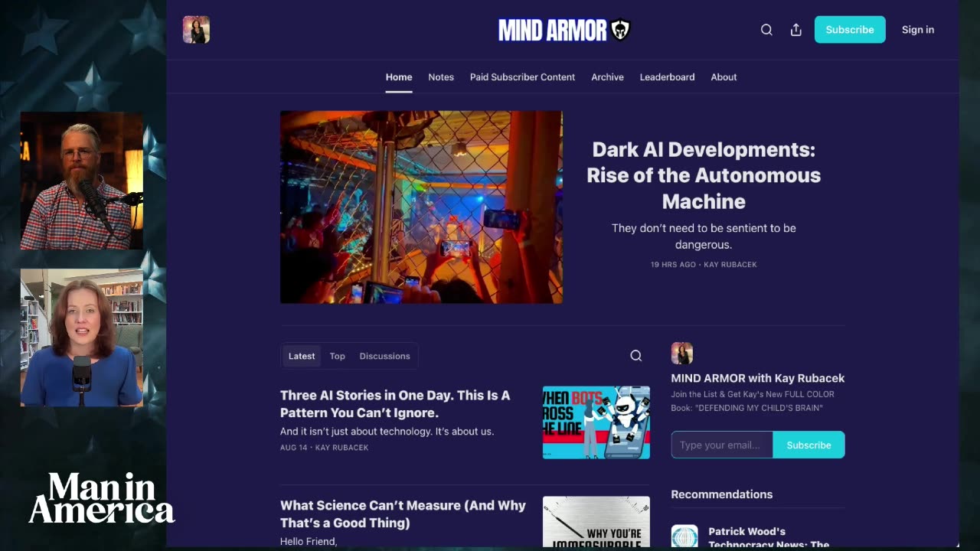The height and width of the screenshot is (551, 980).
Task: Click the search icon in the top header
Action: click(766, 30)
